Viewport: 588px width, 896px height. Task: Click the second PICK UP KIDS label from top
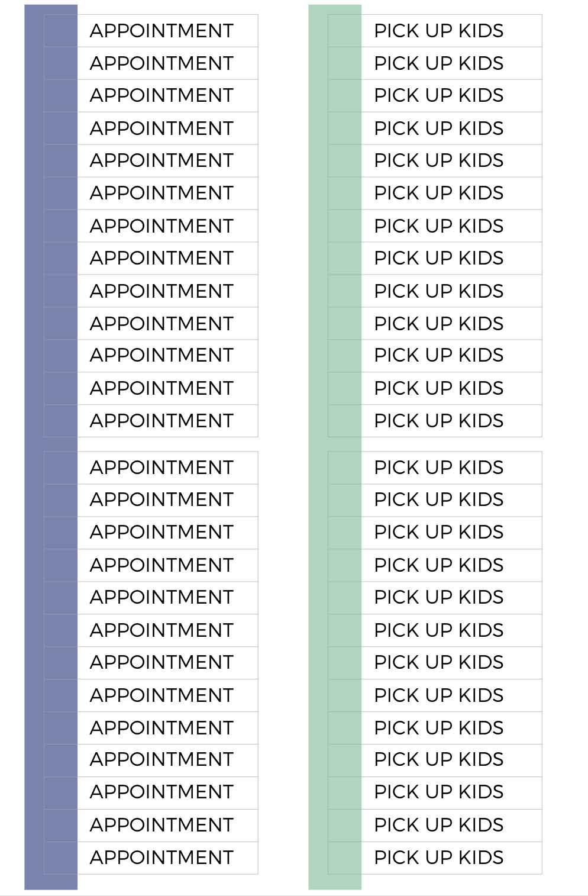coord(438,63)
